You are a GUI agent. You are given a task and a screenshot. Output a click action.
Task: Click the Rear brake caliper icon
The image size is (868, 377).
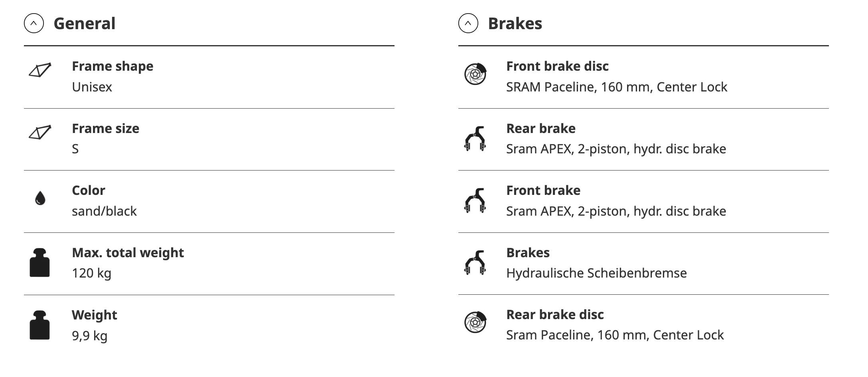(475, 139)
